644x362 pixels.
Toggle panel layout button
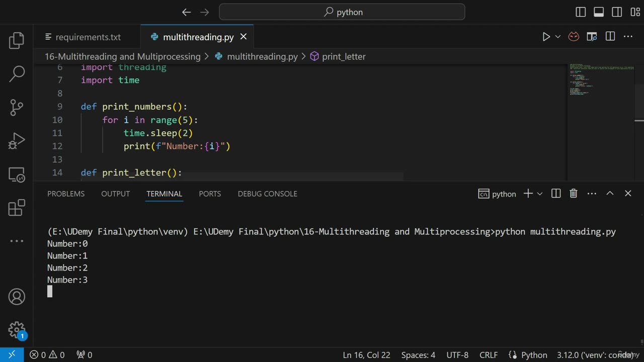tap(599, 12)
